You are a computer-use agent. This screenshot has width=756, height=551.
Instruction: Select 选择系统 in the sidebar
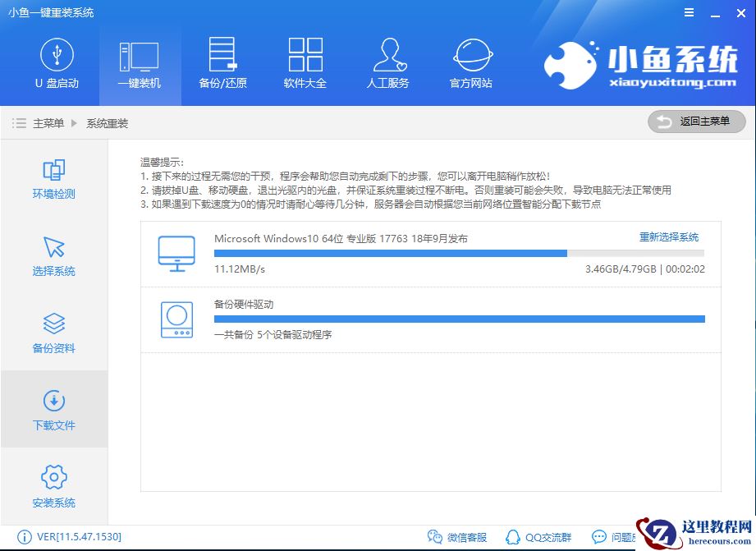point(53,255)
